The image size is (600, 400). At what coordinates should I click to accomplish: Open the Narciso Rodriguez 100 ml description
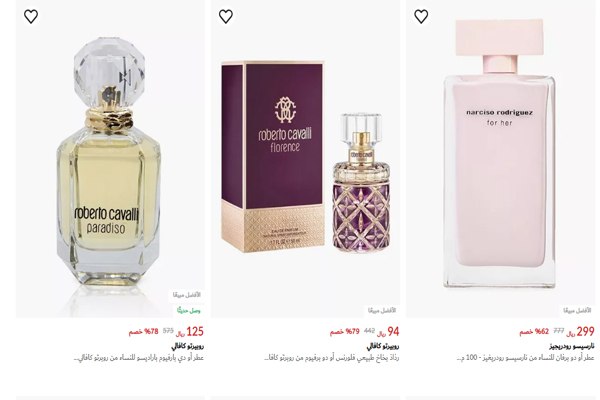pos(526,358)
